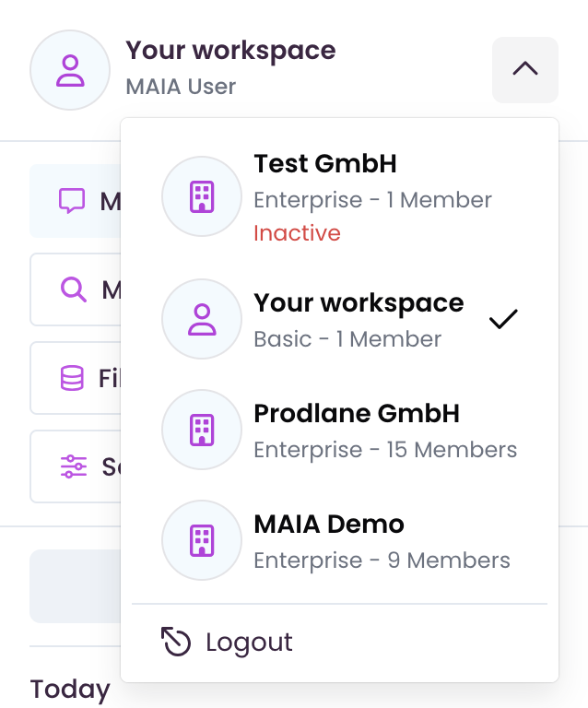The image size is (588, 708).
Task: Collapse the workspace switcher with the chevron
Action: [524, 70]
